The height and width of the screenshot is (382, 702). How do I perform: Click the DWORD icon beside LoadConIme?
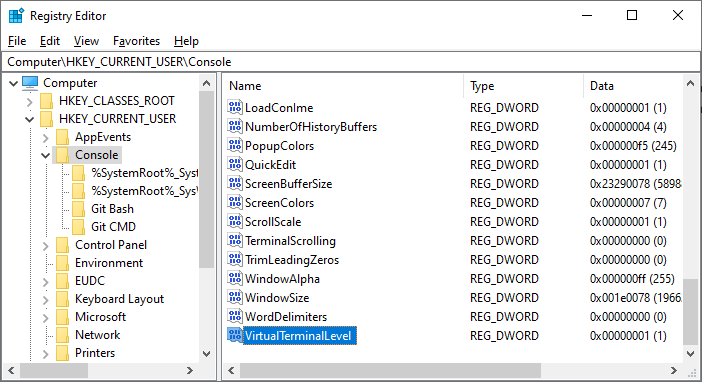(x=235, y=107)
